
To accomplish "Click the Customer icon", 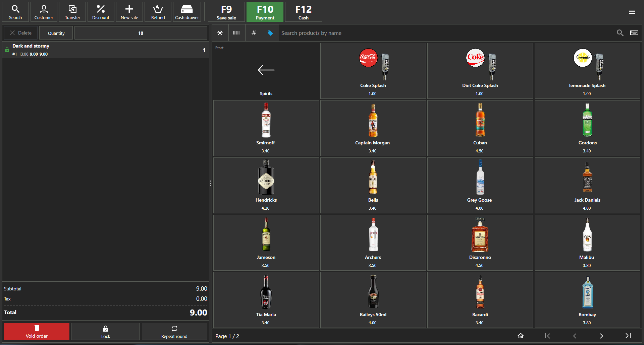I will coord(44,12).
